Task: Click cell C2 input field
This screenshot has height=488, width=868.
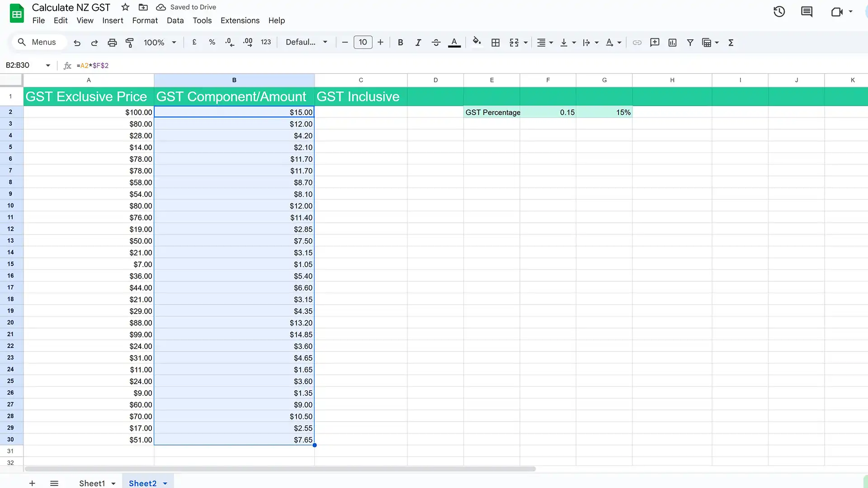Action: tap(361, 112)
